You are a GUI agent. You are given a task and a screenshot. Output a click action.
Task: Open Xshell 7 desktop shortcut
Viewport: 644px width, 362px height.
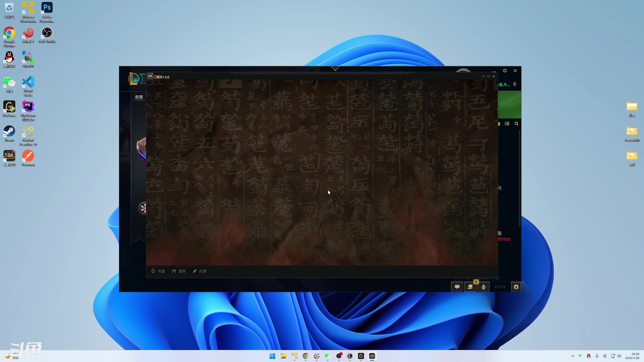pos(28,35)
